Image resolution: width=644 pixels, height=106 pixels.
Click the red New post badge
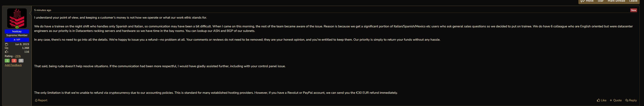(x=634, y=10)
